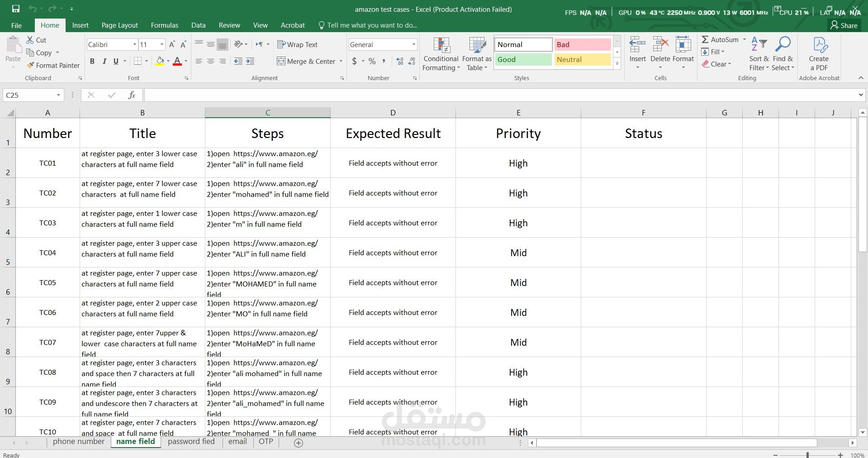Toggle Bold formatting
Image resolution: width=868 pixels, height=458 pixels.
click(x=92, y=61)
